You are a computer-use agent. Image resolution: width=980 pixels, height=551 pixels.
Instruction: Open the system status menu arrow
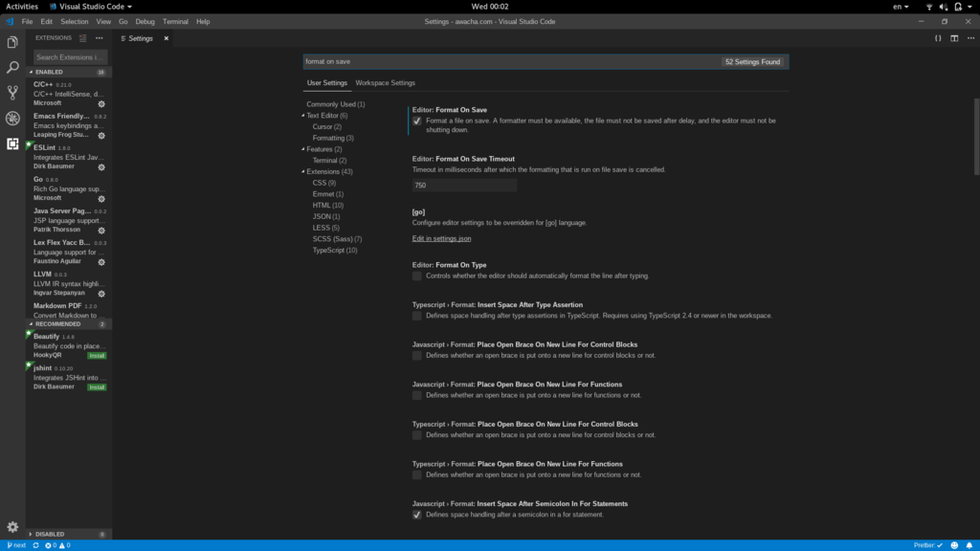pos(970,7)
